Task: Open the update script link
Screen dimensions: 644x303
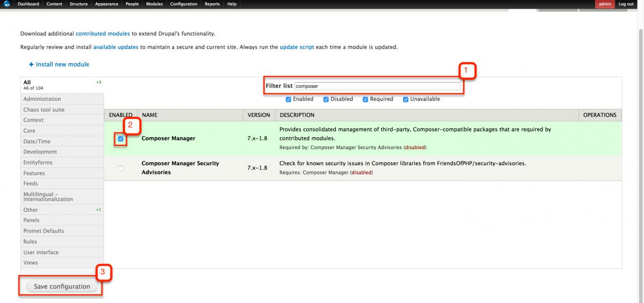Action: click(x=297, y=47)
